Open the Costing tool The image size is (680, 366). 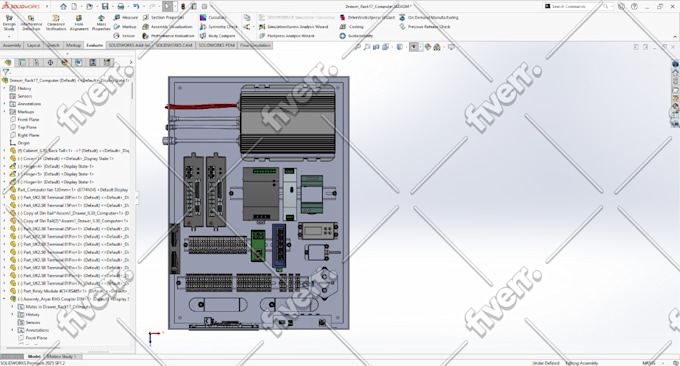point(352,26)
